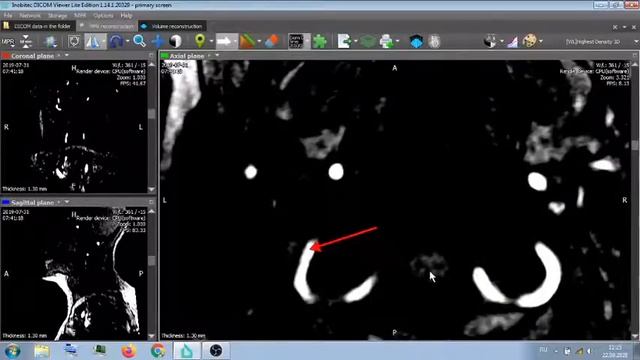The width and height of the screenshot is (640, 360).
Task: Open the Sagittal plane header dropdown arrow
Action: point(67,202)
